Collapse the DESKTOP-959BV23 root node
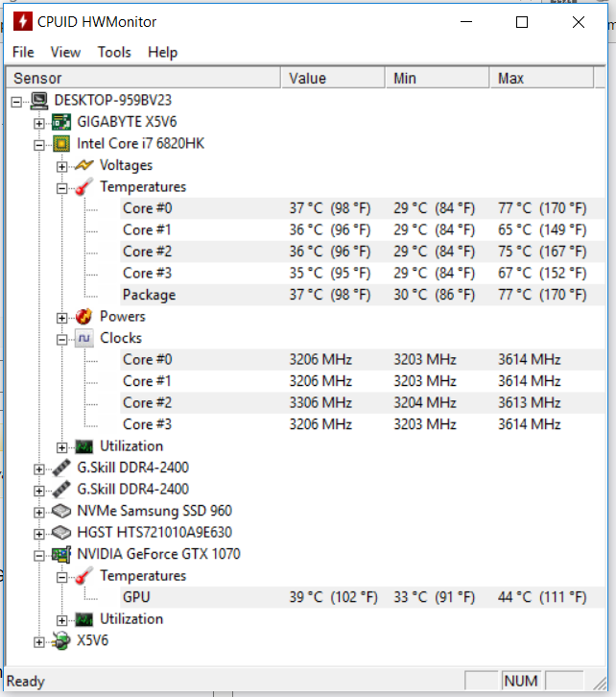 point(16,102)
